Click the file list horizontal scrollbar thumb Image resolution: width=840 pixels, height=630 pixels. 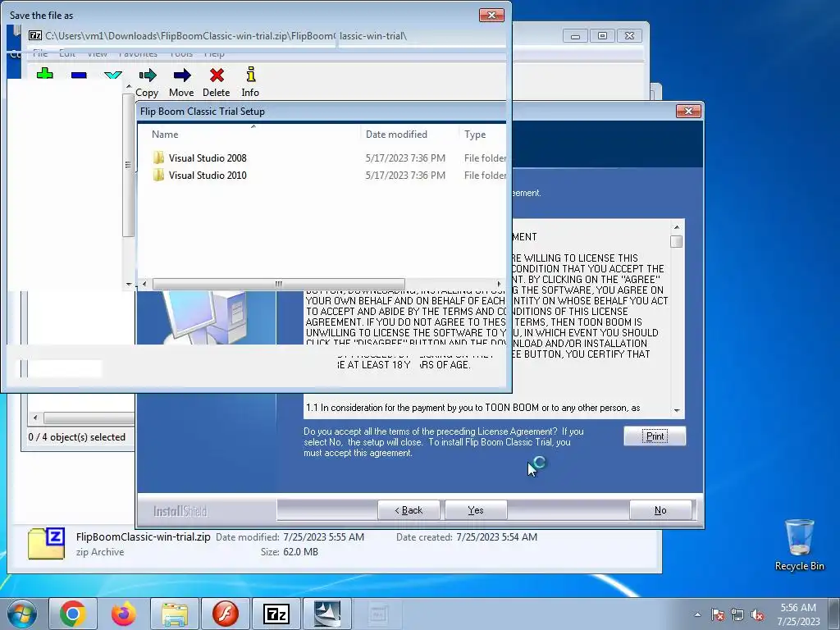click(279, 284)
